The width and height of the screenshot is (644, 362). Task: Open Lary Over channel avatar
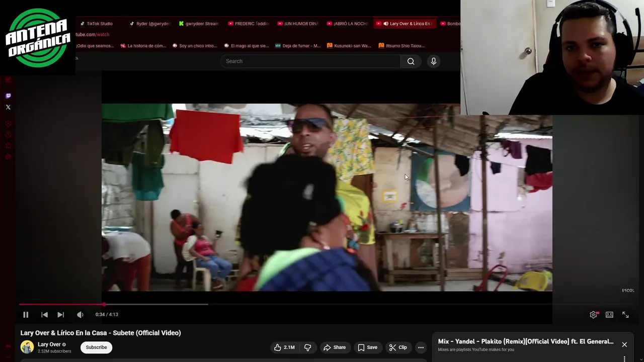[27, 347]
